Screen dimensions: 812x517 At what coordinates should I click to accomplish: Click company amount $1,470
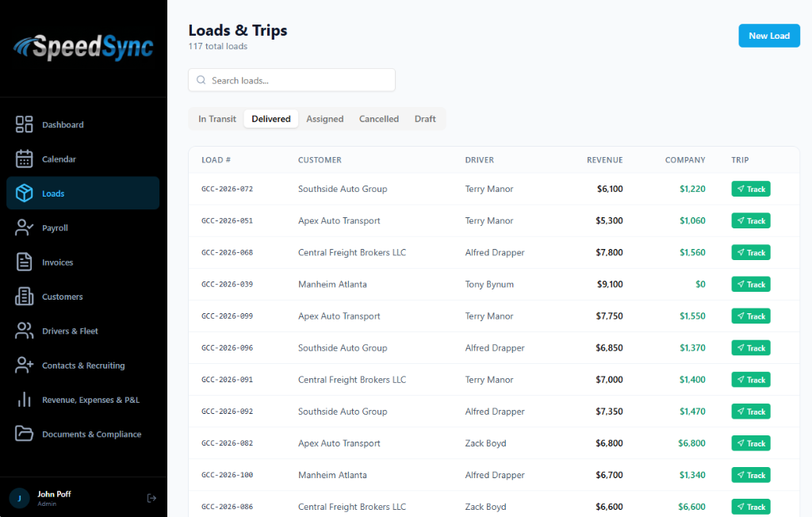(692, 412)
